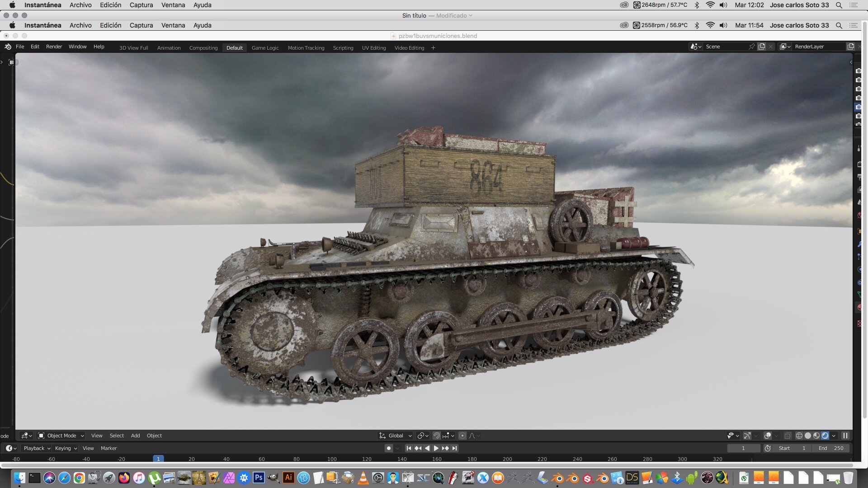Open the Playback popover

click(37, 448)
